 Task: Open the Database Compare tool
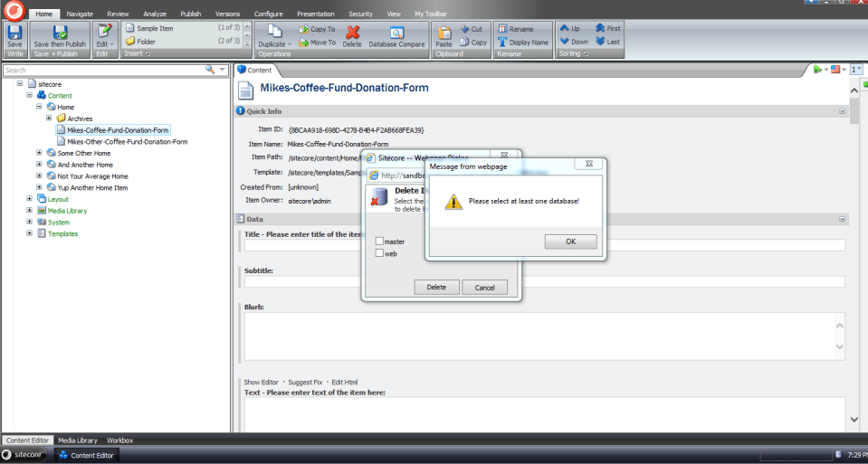tap(396, 32)
